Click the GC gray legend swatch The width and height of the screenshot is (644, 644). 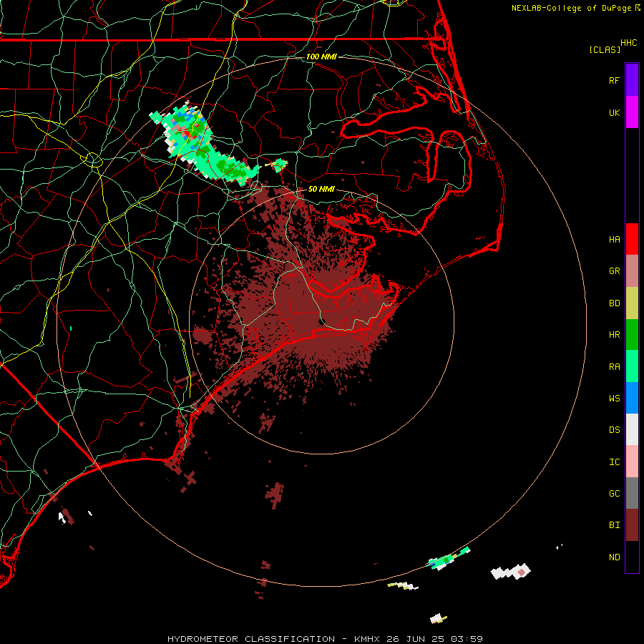pos(632,493)
